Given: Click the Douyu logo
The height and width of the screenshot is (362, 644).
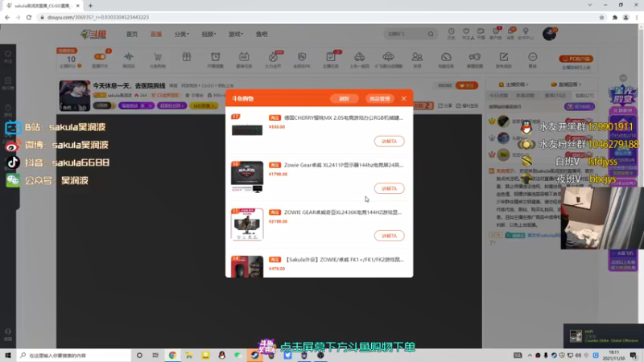Looking at the screenshot, I should click(93, 34).
